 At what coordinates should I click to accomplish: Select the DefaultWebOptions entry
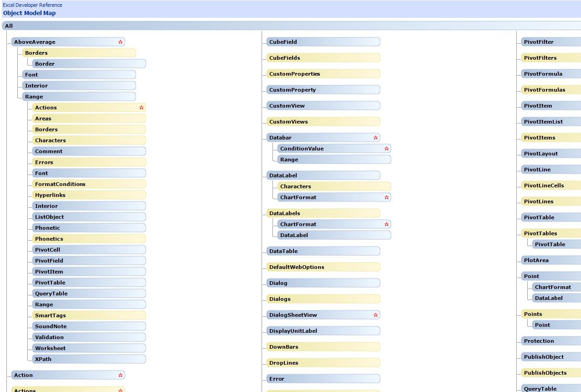pyautogui.click(x=297, y=267)
